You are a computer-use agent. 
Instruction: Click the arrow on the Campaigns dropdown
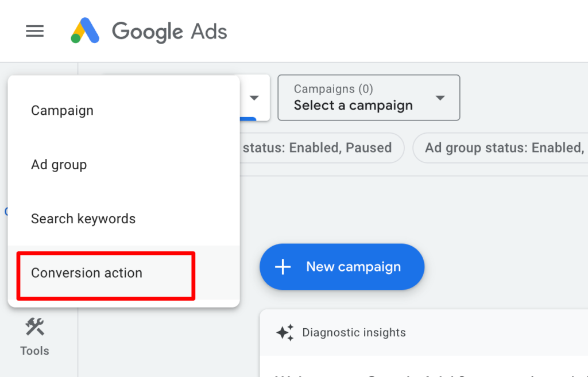pos(440,98)
